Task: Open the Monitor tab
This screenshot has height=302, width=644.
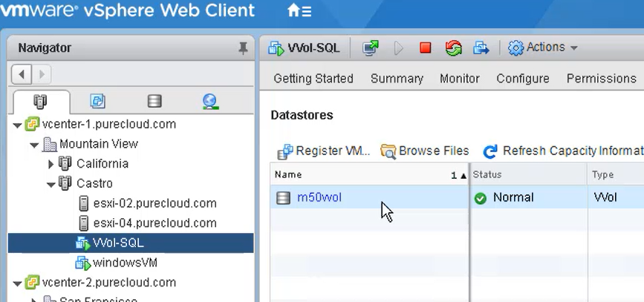Action: point(460,79)
